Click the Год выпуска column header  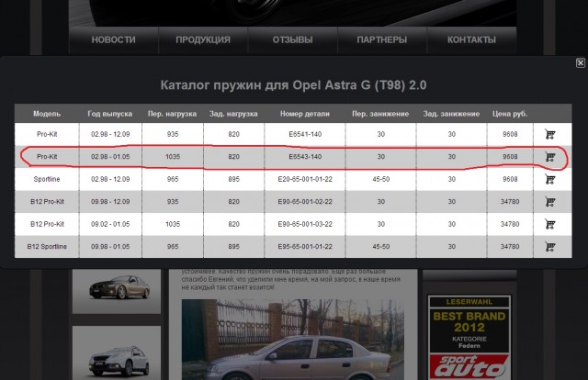tap(110, 113)
